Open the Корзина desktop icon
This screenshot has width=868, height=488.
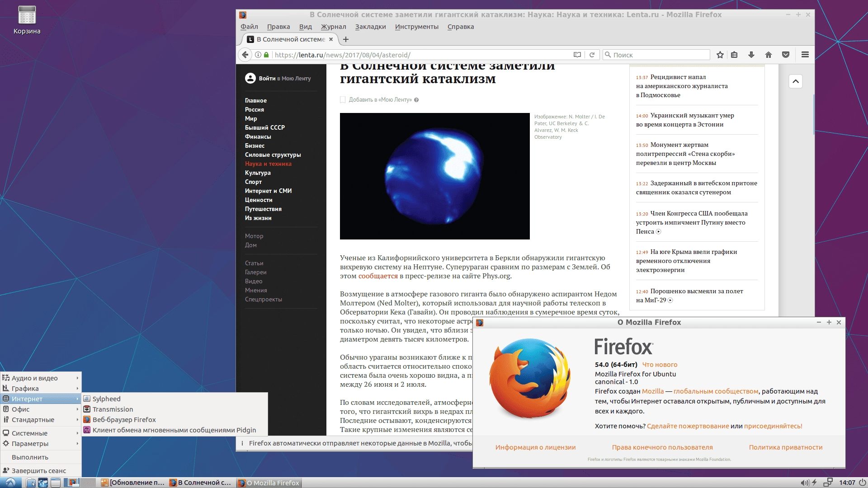pos(27,20)
